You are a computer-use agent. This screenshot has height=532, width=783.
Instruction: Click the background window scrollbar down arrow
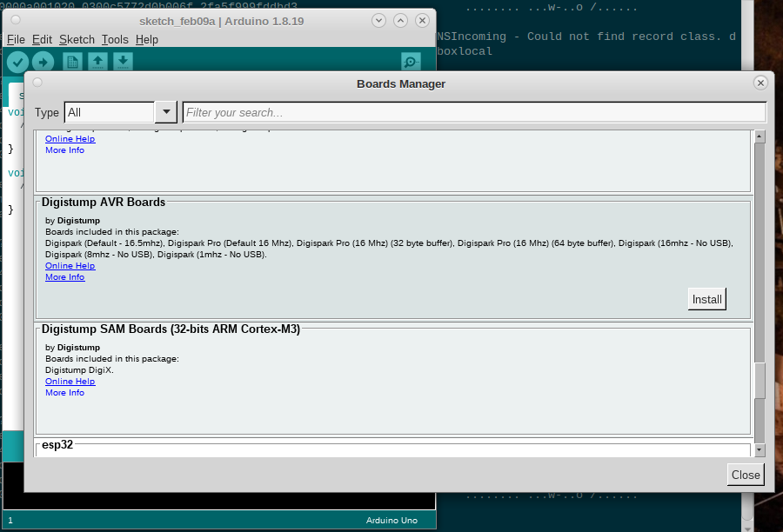click(x=747, y=528)
